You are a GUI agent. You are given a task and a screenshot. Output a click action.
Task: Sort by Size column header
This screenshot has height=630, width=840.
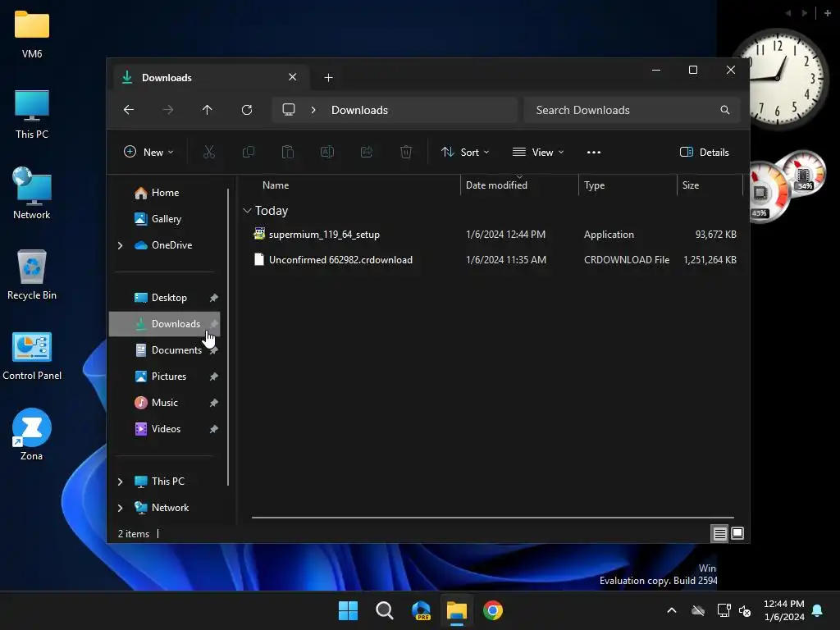click(x=710, y=185)
